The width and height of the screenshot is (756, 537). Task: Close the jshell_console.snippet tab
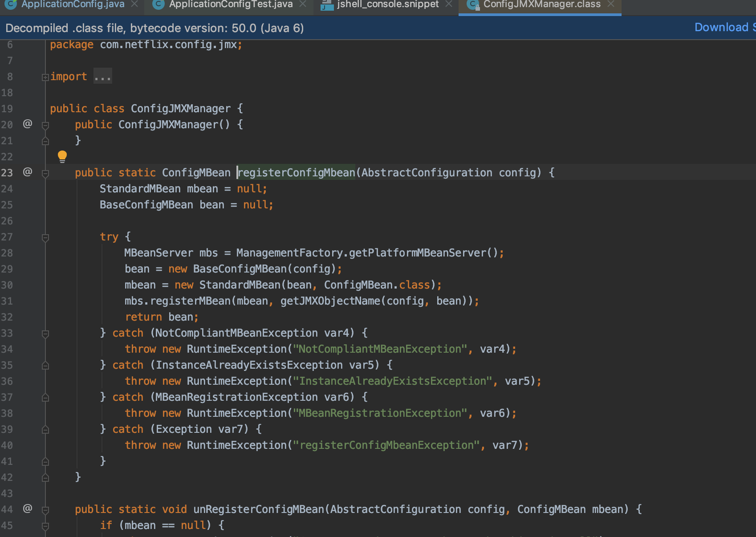point(449,4)
